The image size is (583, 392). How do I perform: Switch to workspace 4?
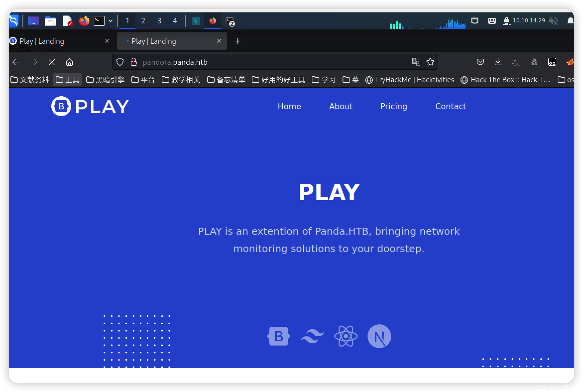pos(175,21)
